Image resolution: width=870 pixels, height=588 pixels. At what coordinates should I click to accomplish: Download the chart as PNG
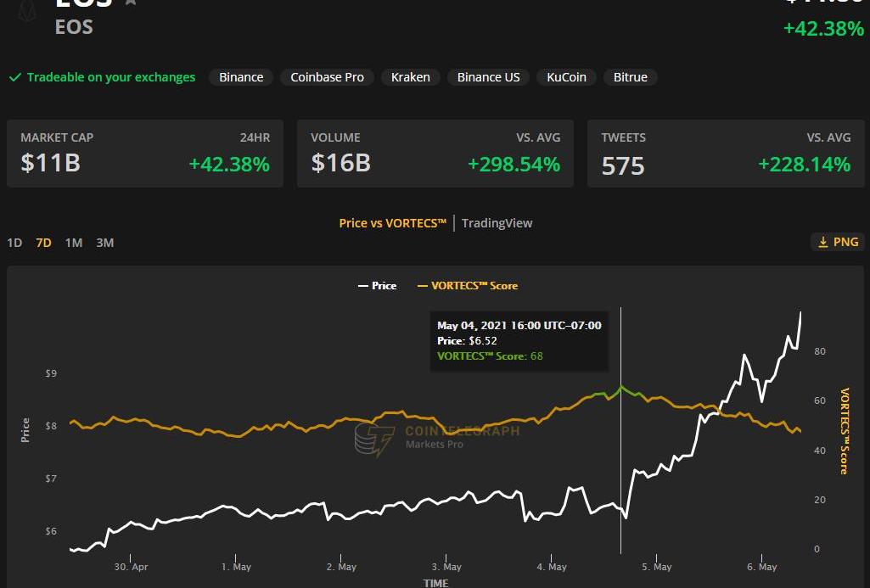(838, 242)
